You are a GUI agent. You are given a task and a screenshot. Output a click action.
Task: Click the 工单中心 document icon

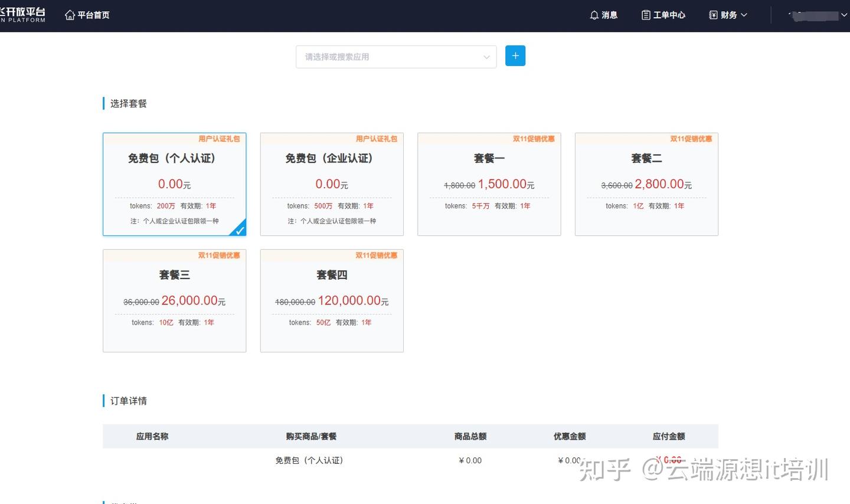tap(645, 15)
